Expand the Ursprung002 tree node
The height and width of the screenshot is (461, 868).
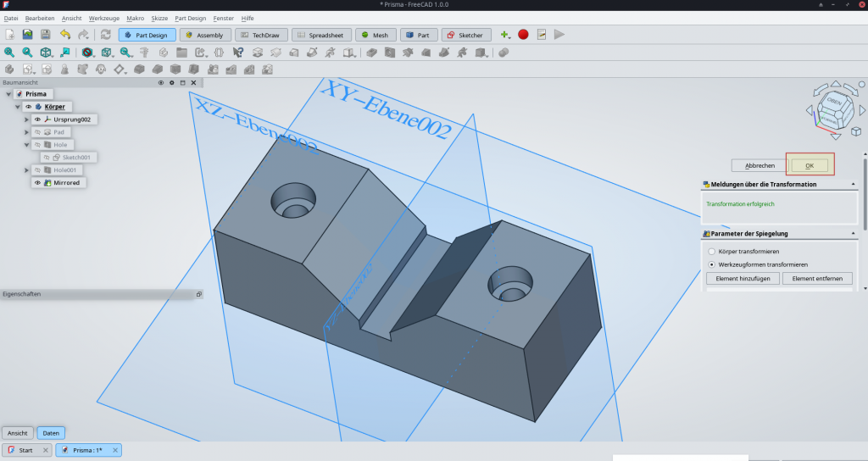tap(27, 119)
